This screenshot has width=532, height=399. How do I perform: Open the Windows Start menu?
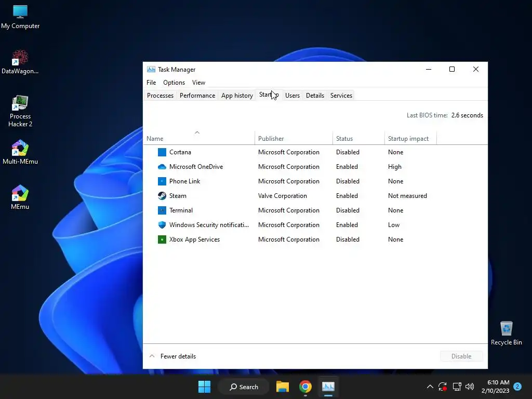pyautogui.click(x=204, y=387)
